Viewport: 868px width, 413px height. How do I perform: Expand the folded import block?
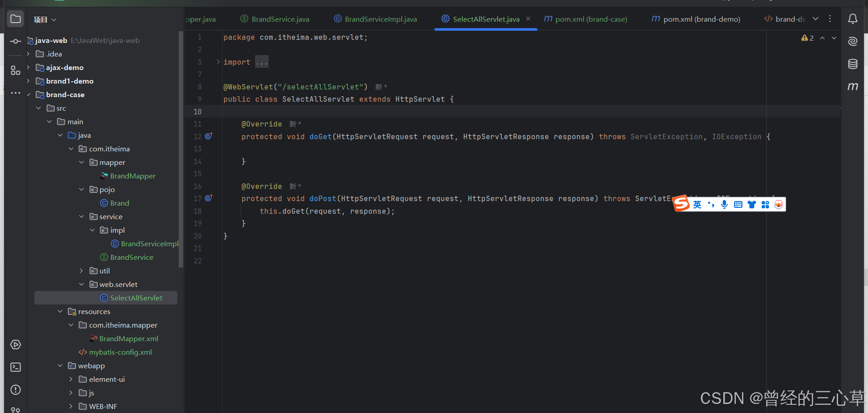tap(218, 62)
